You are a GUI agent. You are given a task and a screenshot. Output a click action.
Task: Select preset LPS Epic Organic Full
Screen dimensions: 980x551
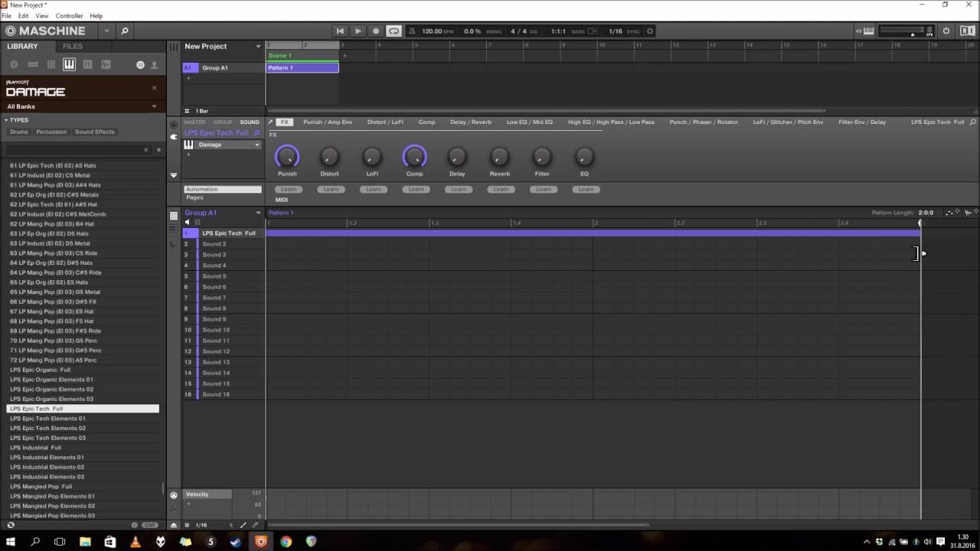[83, 370]
